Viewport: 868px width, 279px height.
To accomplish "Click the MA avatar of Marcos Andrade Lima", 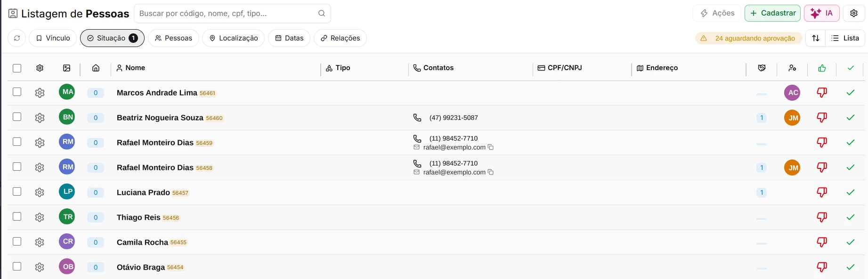I will [67, 92].
